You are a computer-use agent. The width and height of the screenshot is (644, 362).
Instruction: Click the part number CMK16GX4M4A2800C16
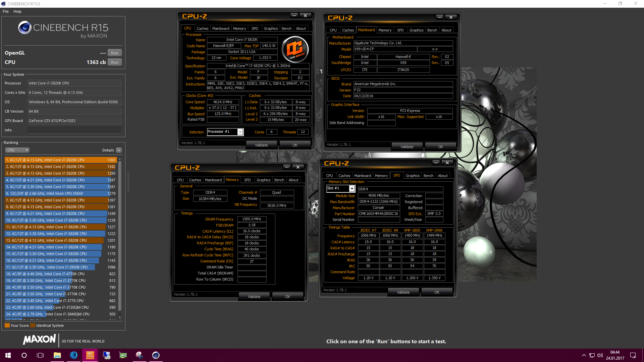pyautogui.click(x=379, y=214)
